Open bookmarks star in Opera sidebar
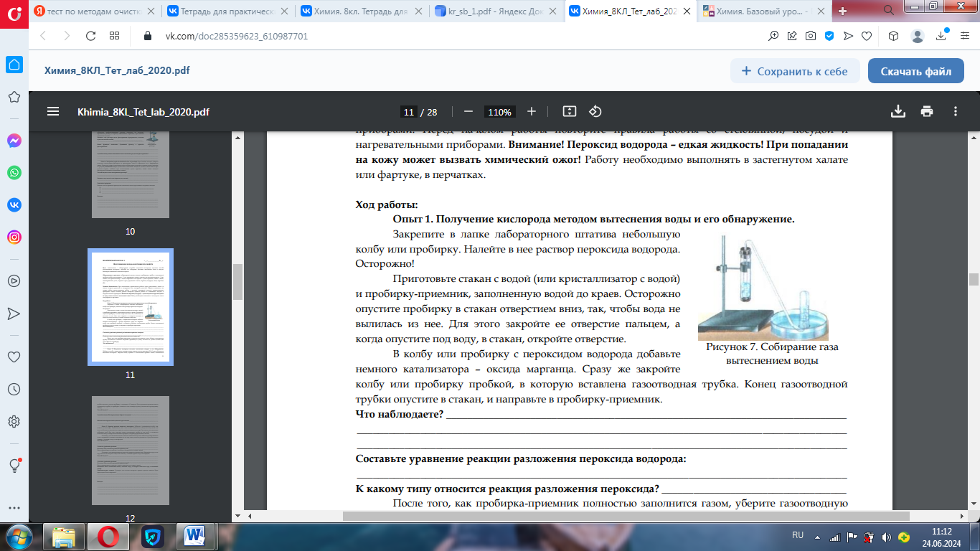 (14, 97)
